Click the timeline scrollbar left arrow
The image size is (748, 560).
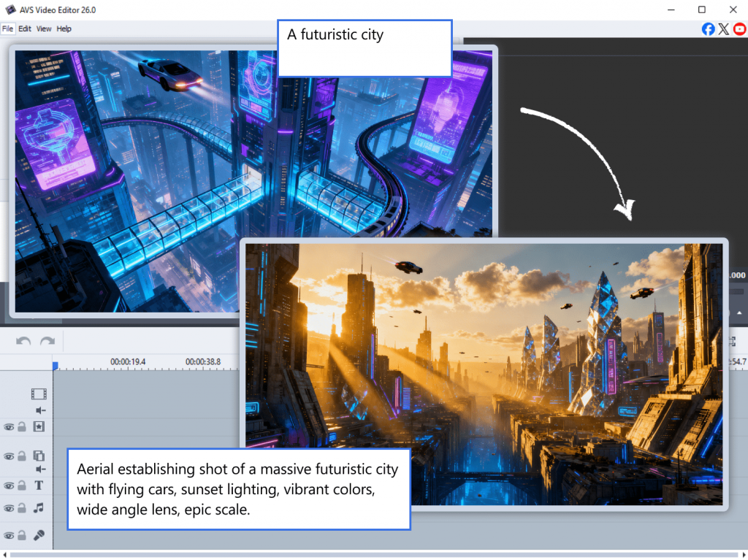pyautogui.click(x=4, y=555)
